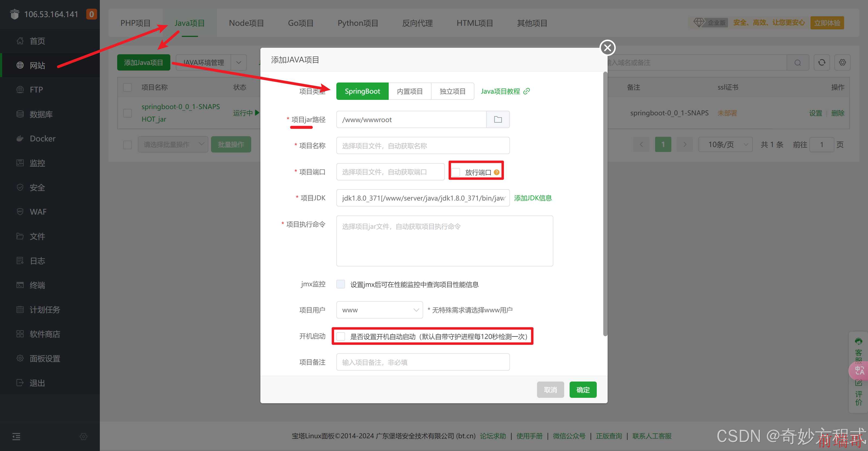The image size is (868, 451).
Task: Click the refresh list icon
Action: coord(822,62)
